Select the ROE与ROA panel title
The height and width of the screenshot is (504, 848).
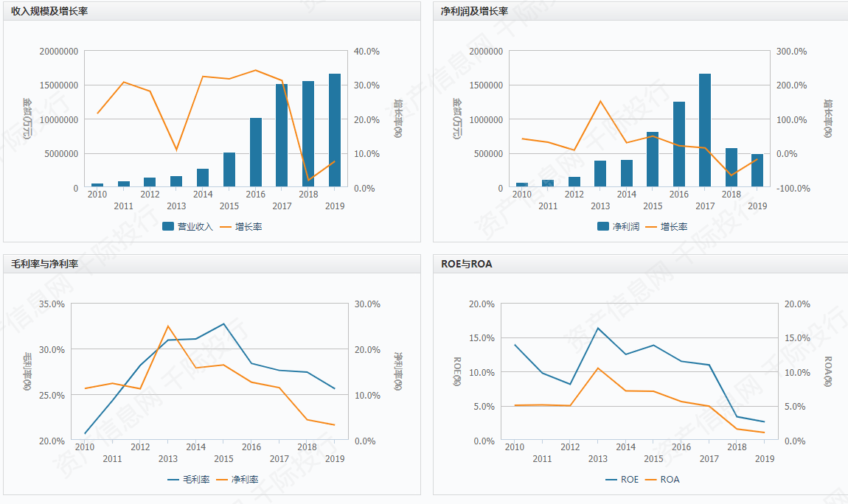(x=466, y=264)
